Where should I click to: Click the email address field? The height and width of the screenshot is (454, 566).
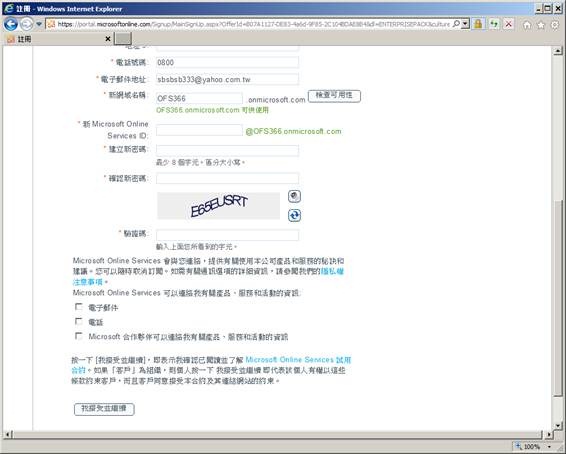tap(227, 79)
